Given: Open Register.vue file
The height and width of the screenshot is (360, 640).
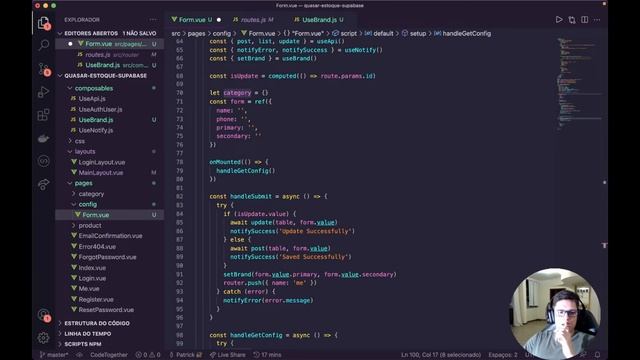Looking at the screenshot, I should pos(96,299).
